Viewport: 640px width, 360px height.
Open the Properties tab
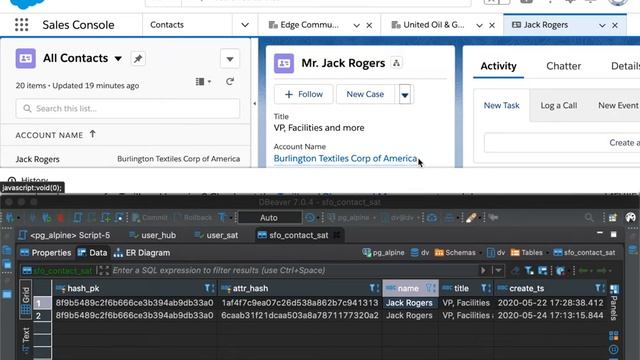tap(46, 253)
